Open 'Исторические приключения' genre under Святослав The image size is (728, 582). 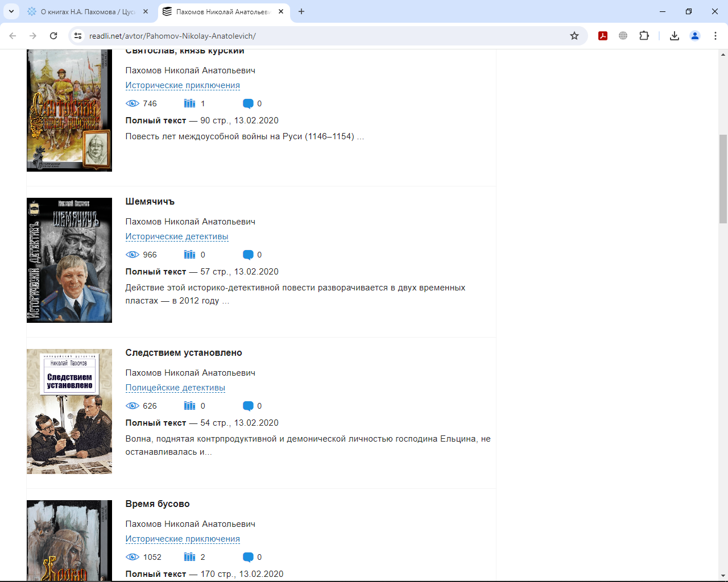(183, 85)
